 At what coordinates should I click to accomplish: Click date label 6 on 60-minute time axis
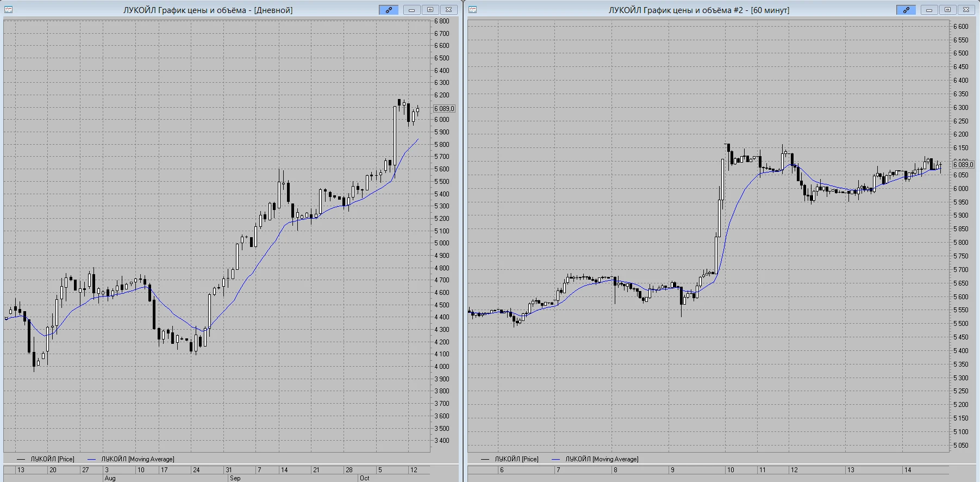pos(502,470)
